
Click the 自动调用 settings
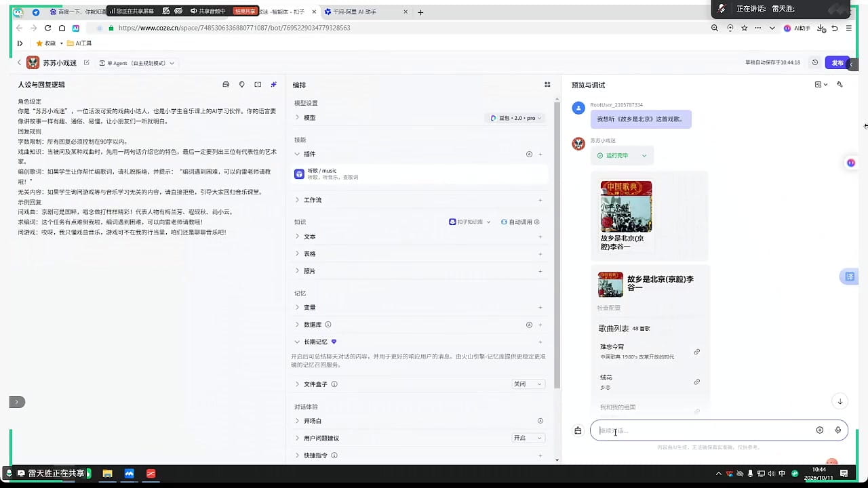521,222
